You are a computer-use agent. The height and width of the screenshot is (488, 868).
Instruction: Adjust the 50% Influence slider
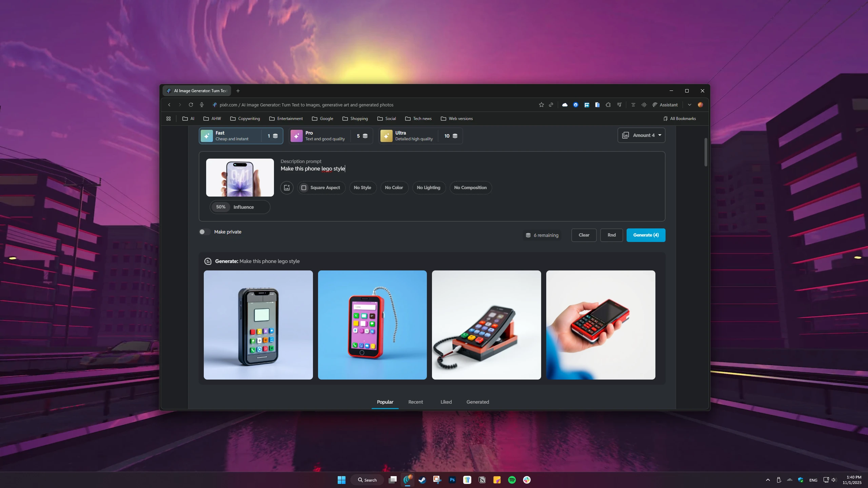pyautogui.click(x=240, y=207)
